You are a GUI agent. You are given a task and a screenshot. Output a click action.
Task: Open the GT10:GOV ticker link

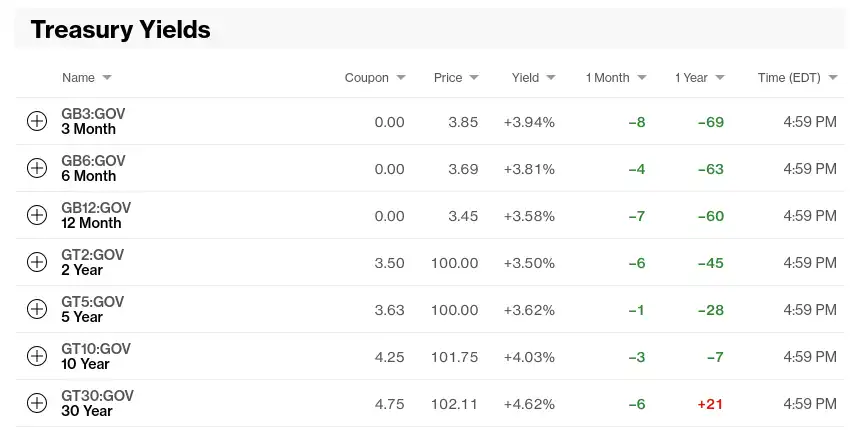coord(96,349)
